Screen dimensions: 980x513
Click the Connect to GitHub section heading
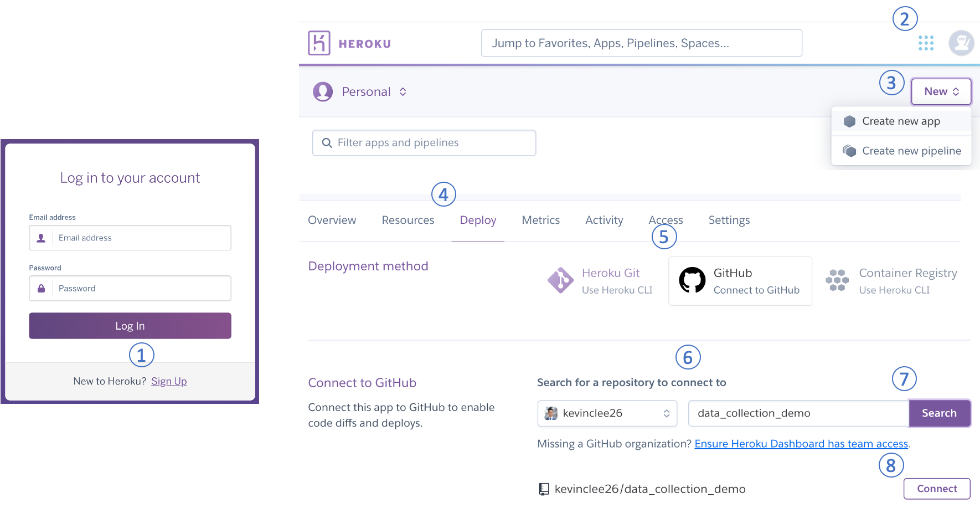point(362,383)
